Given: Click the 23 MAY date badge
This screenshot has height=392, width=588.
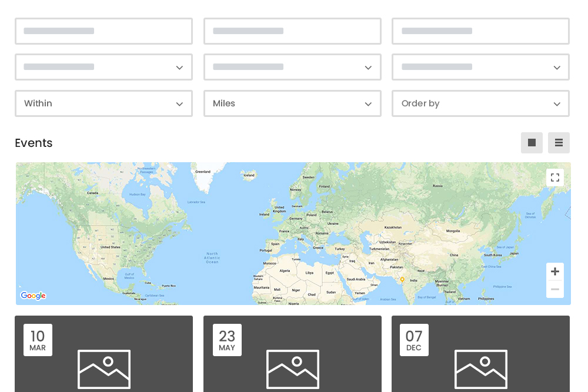Looking at the screenshot, I should pos(227,340).
